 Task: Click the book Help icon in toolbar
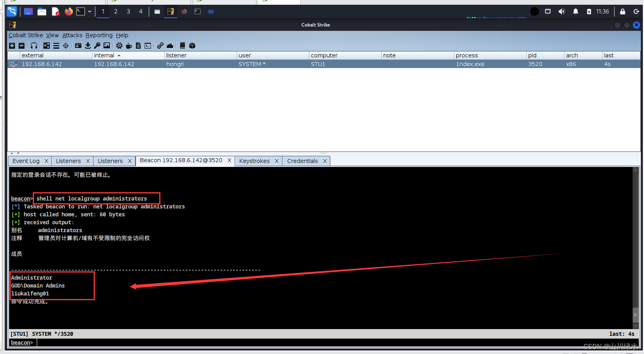click(183, 46)
